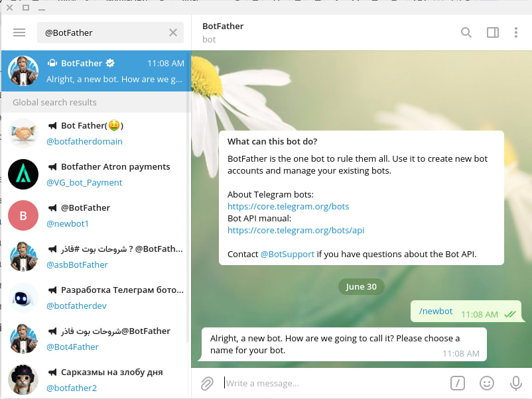Click megaphone icon beside Bot Father(🤑)
The image size is (532, 399).
point(52,126)
